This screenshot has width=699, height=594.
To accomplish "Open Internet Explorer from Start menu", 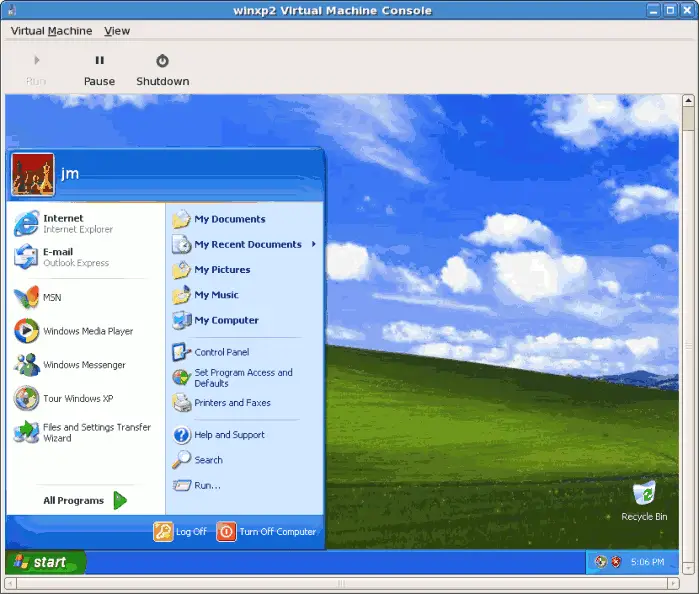I will coord(62,223).
